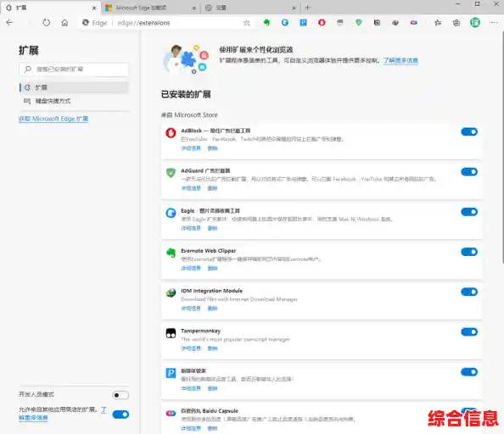The width and height of the screenshot is (504, 434).
Task: Focus the search installed extensions field
Action: 74,70
